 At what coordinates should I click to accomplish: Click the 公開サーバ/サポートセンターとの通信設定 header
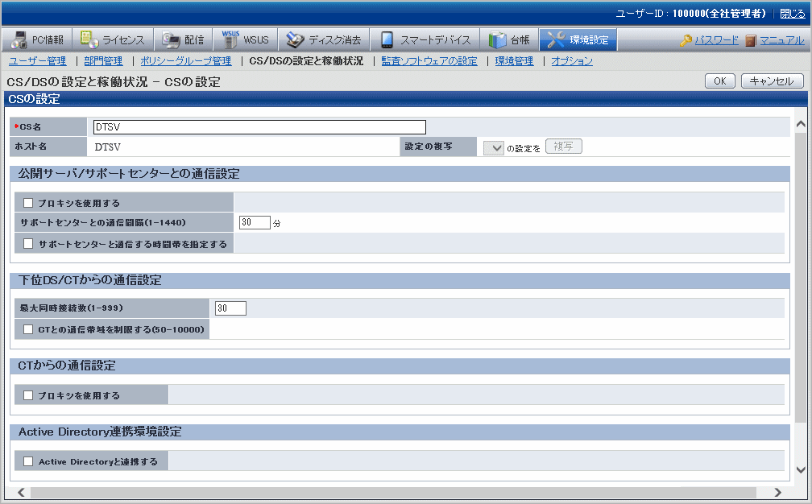[x=400, y=174]
